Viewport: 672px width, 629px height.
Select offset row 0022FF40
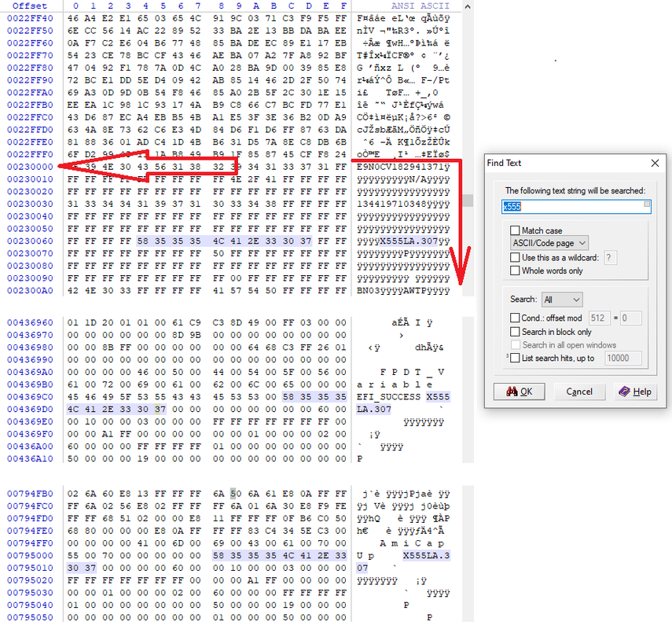[x=30, y=18]
